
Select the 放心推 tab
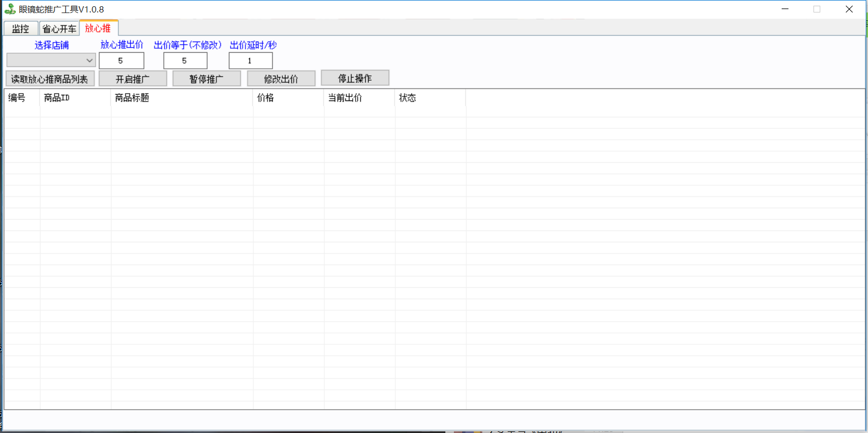point(98,28)
